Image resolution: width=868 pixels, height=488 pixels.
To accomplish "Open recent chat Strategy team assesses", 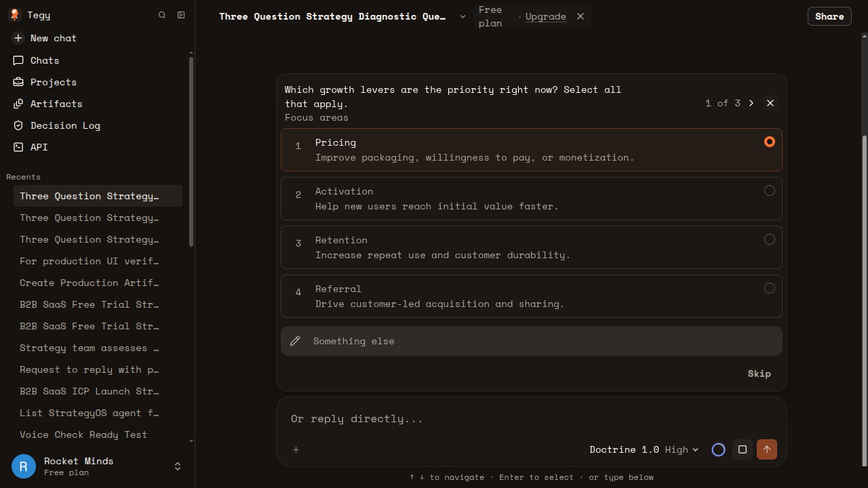I will (x=98, y=348).
